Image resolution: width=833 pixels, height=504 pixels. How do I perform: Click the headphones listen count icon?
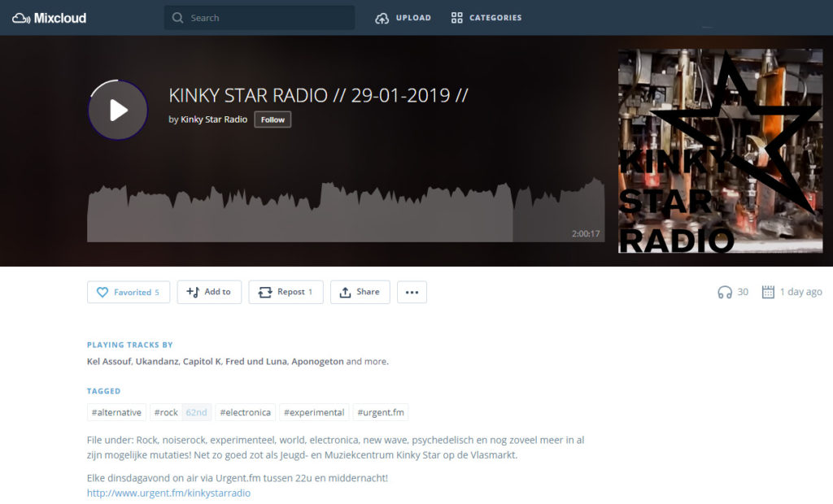[724, 292]
